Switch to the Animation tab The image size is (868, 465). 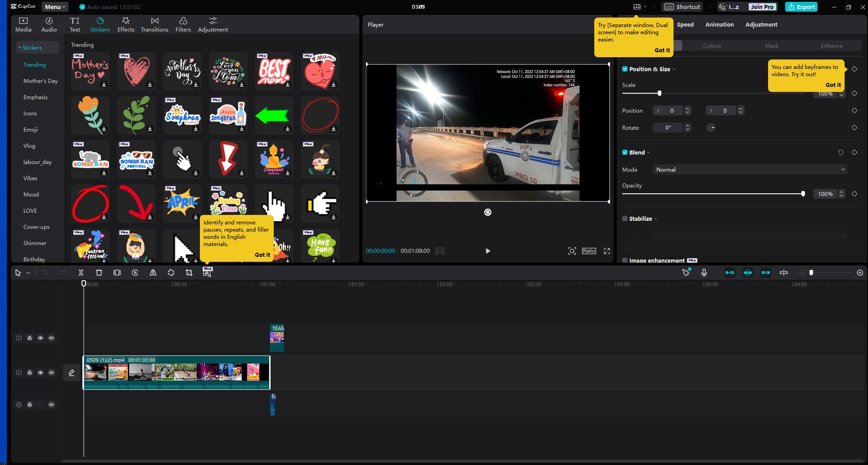click(x=719, y=24)
